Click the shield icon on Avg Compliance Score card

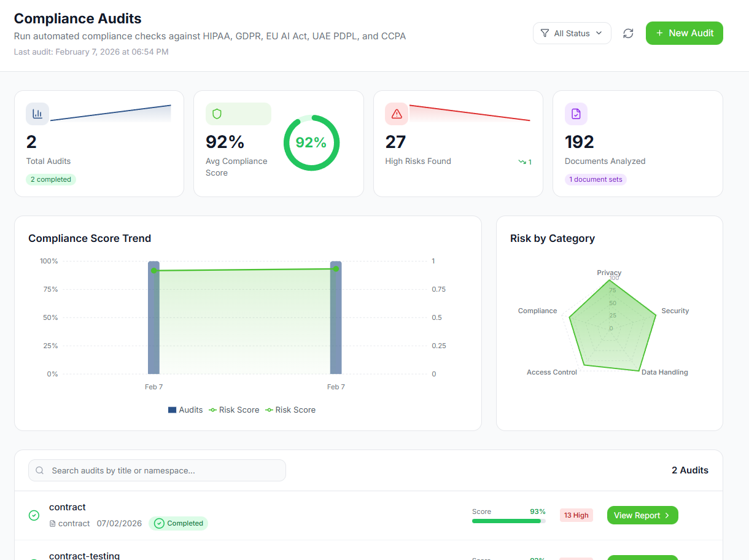(218, 114)
